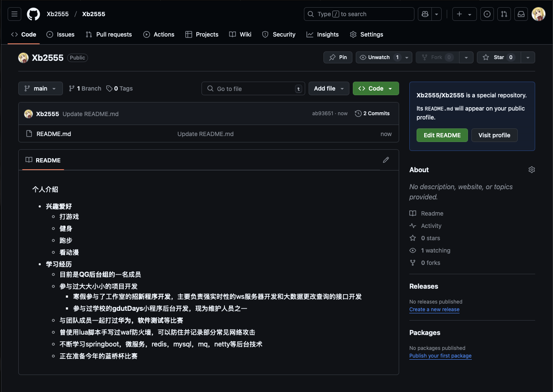Open About settings gear icon
553x392 pixels.
point(532,170)
